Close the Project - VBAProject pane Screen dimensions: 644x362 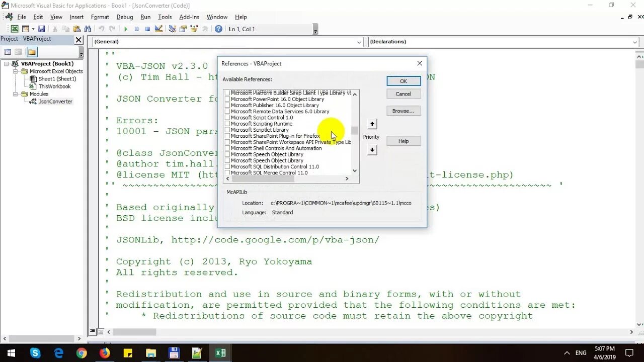click(78, 39)
